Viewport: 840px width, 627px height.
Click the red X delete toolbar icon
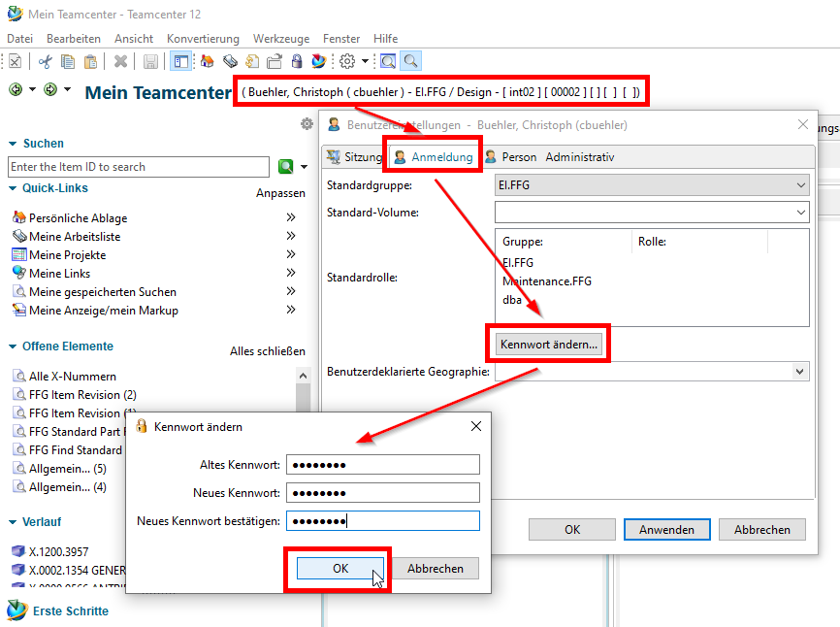(x=120, y=61)
